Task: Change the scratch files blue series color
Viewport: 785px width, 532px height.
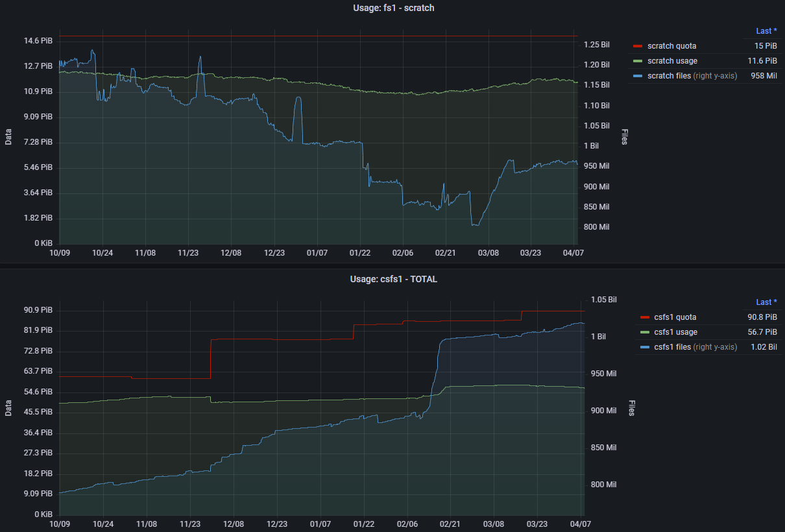Action: point(637,76)
